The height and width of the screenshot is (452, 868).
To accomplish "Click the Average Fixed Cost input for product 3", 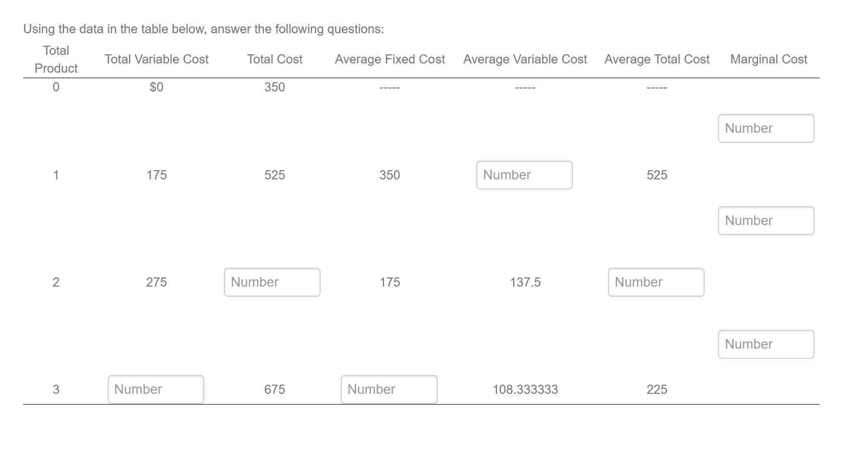I will [x=389, y=389].
